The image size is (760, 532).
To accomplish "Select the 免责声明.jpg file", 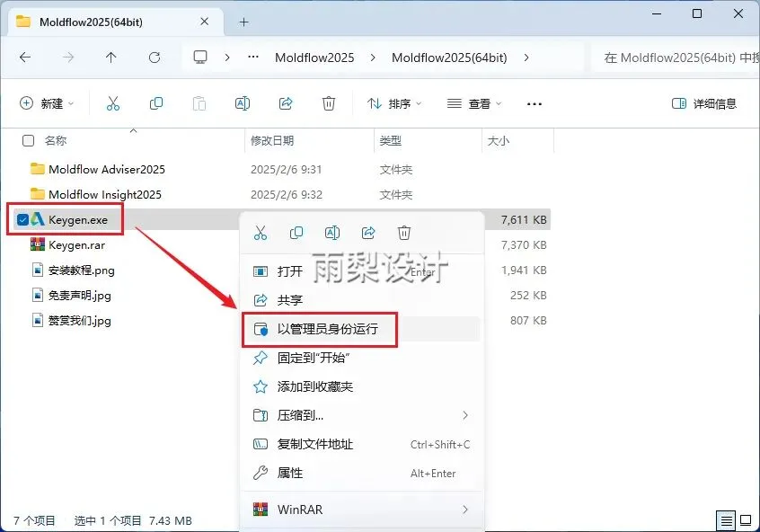I will pyautogui.click(x=79, y=296).
